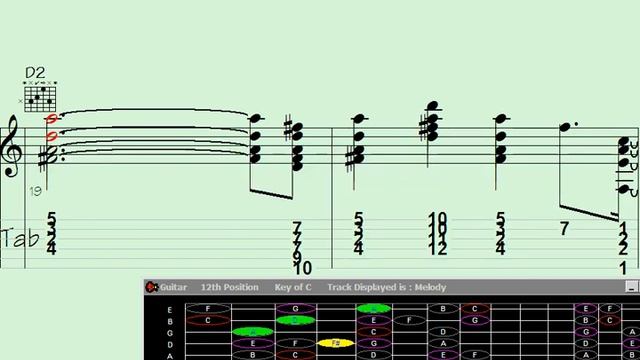Click the lone tab number 7 in the second measure
Screen dimensions: 640x360
coord(564,229)
